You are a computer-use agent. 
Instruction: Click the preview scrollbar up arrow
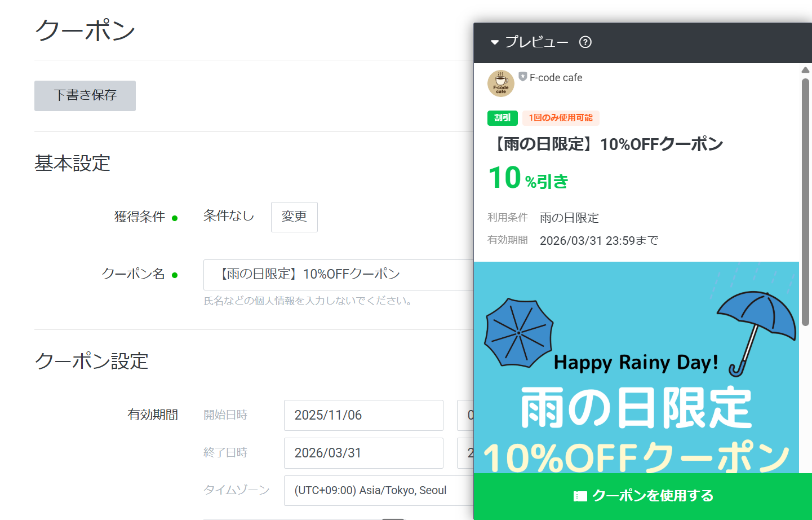[x=805, y=70]
